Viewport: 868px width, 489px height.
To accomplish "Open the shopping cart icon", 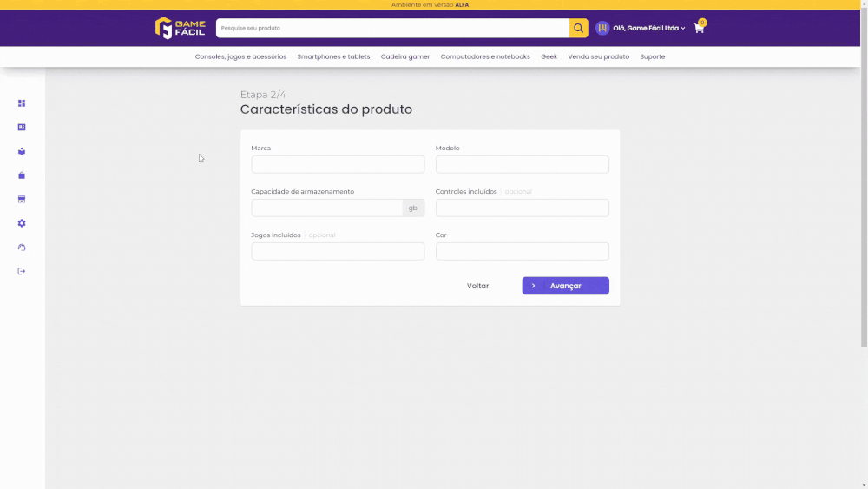I will click(x=699, y=27).
